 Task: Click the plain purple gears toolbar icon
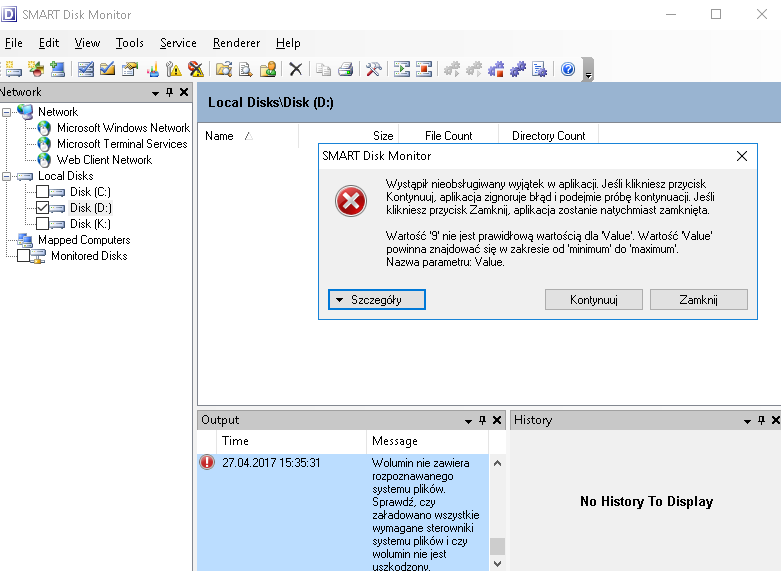[x=518, y=69]
